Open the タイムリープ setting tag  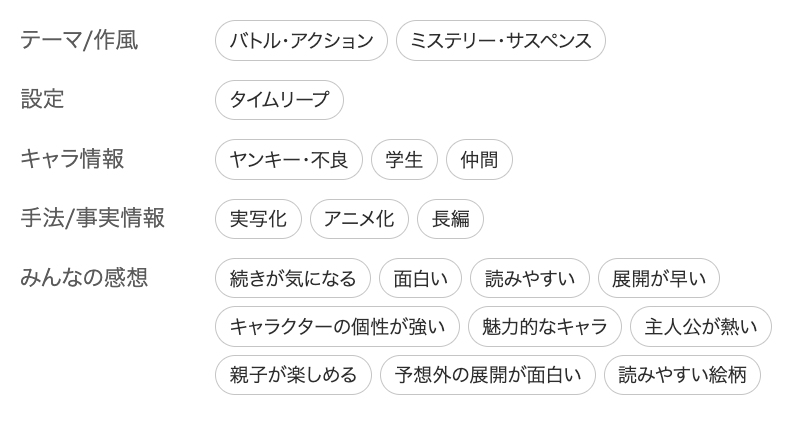(279, 100)
